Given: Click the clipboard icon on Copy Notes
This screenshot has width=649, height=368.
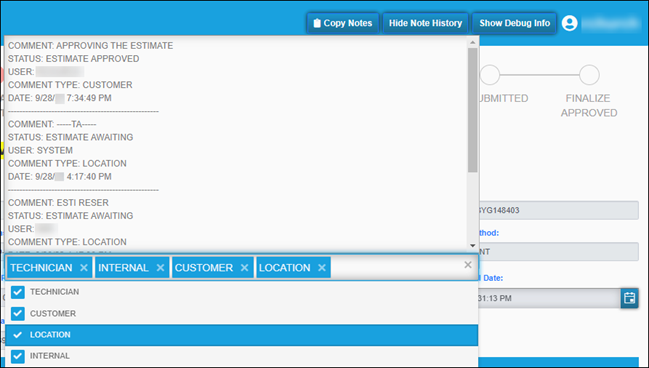Looking at the screenshot, I should coord(317,23).
